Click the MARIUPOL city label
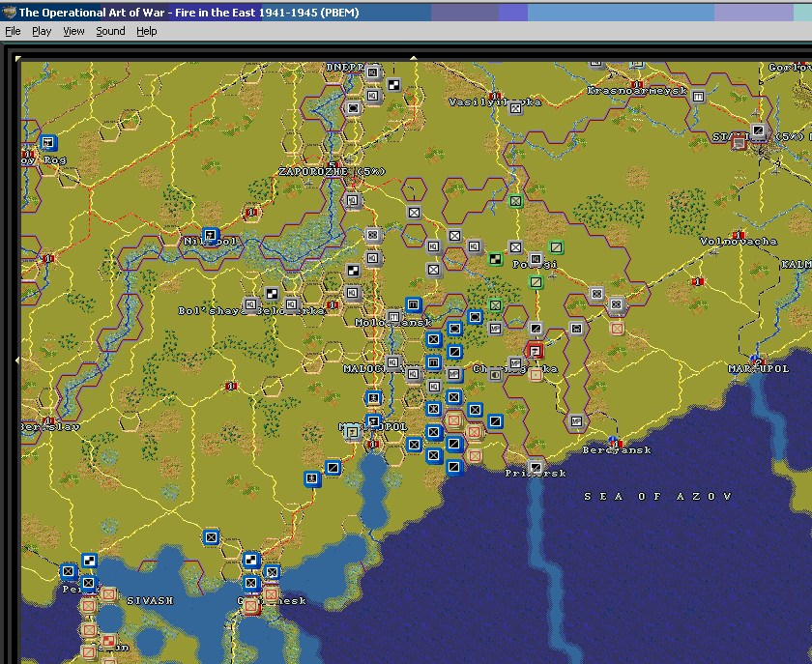This screenshot has height=664, width=812. (759, 369)
